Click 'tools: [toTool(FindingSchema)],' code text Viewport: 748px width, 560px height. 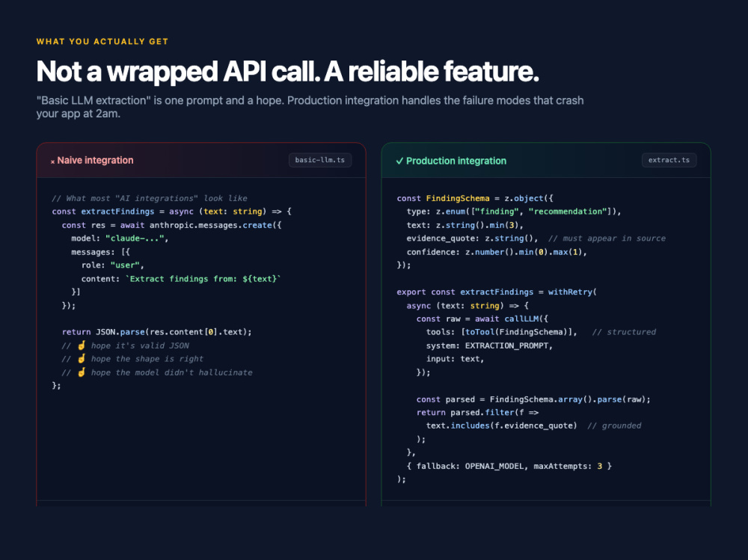(502, 332)
